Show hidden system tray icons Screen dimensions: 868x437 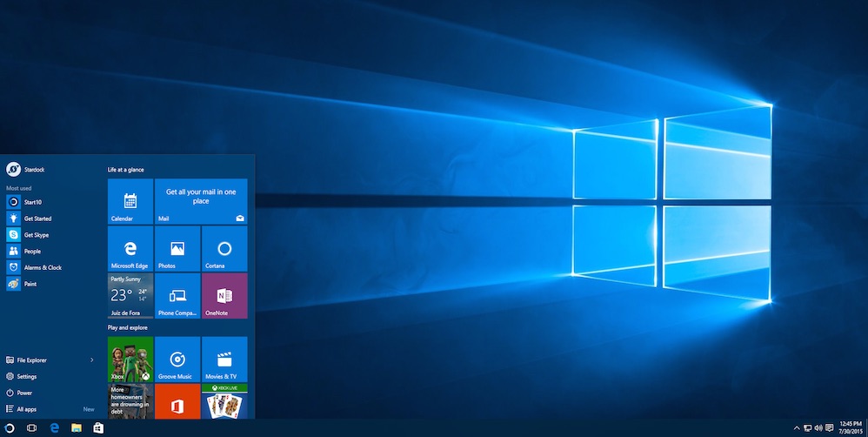click(x=797, y=428)
